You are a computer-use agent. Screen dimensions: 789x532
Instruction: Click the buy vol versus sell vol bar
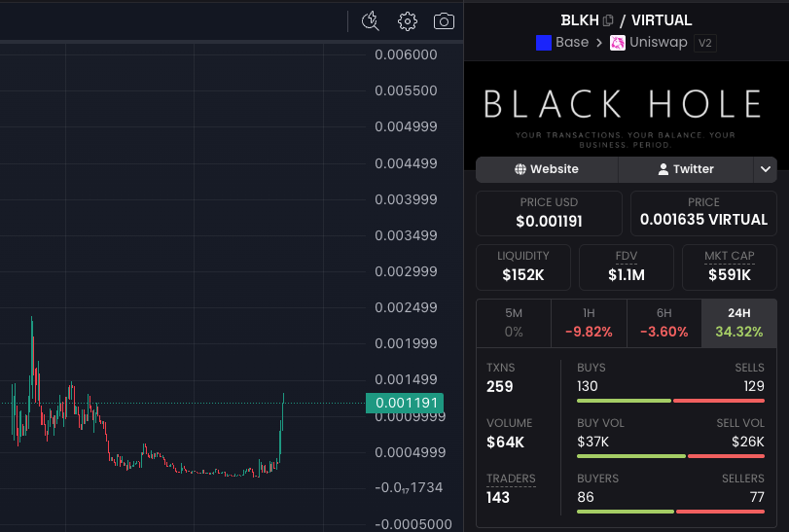pos(670,456)
